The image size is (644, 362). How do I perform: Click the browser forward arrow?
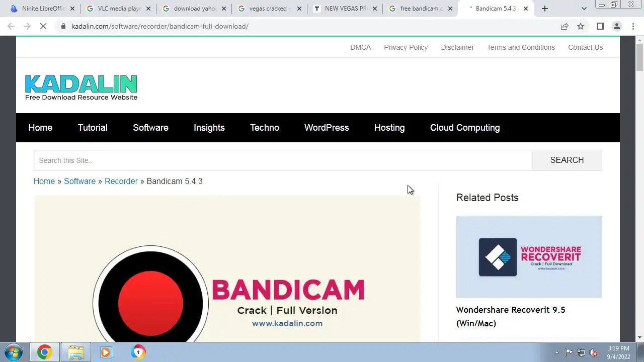click(x=27, y=26)
